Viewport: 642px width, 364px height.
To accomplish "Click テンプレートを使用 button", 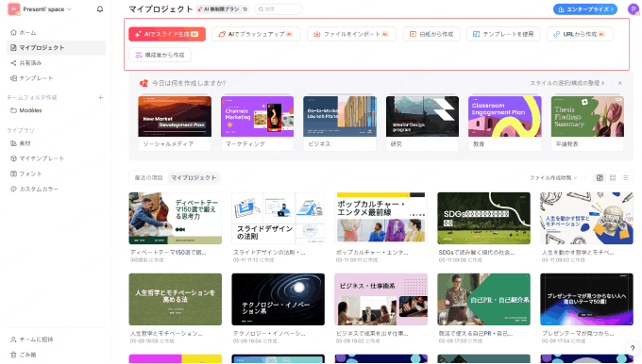I will (503, 34).
